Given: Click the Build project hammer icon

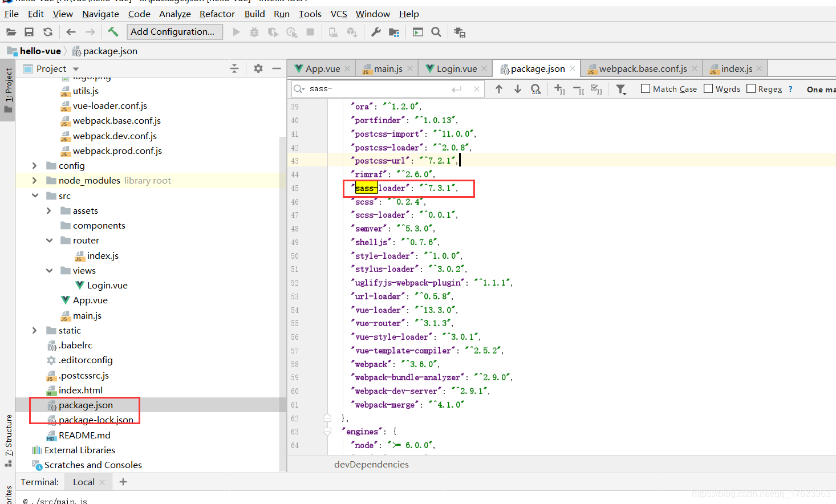Looking at the screenshot, I should [x=113, y=32].
